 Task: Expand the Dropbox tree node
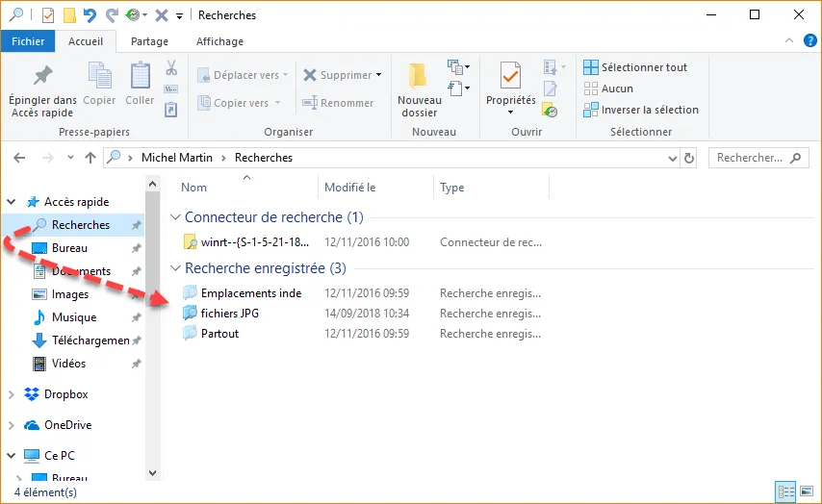pyautogui.click(x=12, y=394)
